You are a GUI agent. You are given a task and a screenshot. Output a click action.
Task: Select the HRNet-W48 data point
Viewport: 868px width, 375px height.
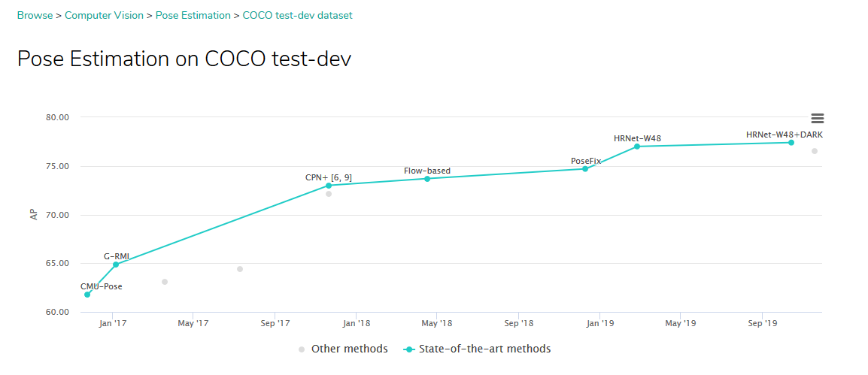pyautogui.click(x=637, y=147)
